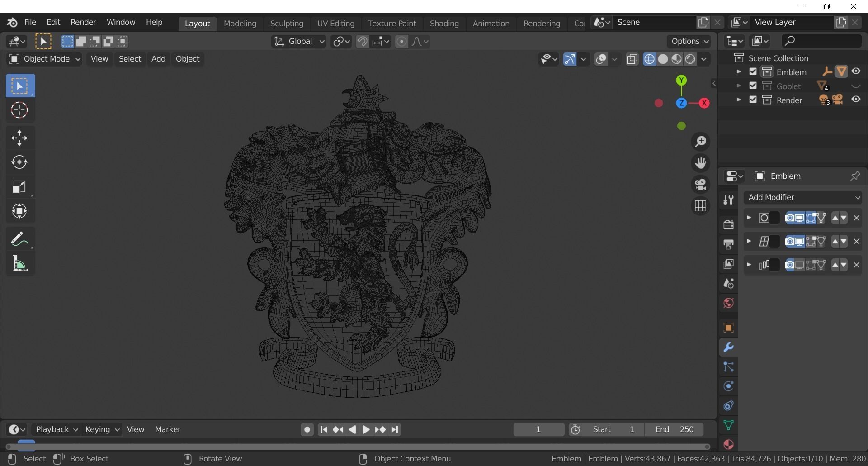Click the zoom magnifier viewport gizmo
Screen dimensions: 868x466
click(701, 142)
